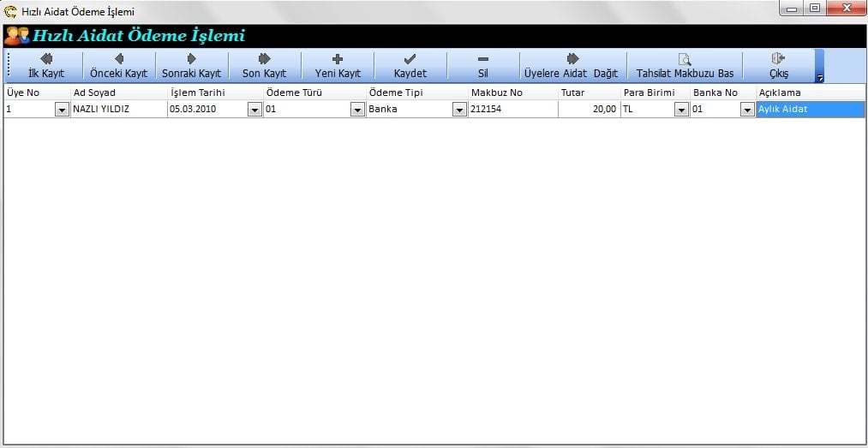Viewport: 868px width, 448px height.
Task: Click Önceki Kayıt previous record arrow
Action: coord(118,66)
